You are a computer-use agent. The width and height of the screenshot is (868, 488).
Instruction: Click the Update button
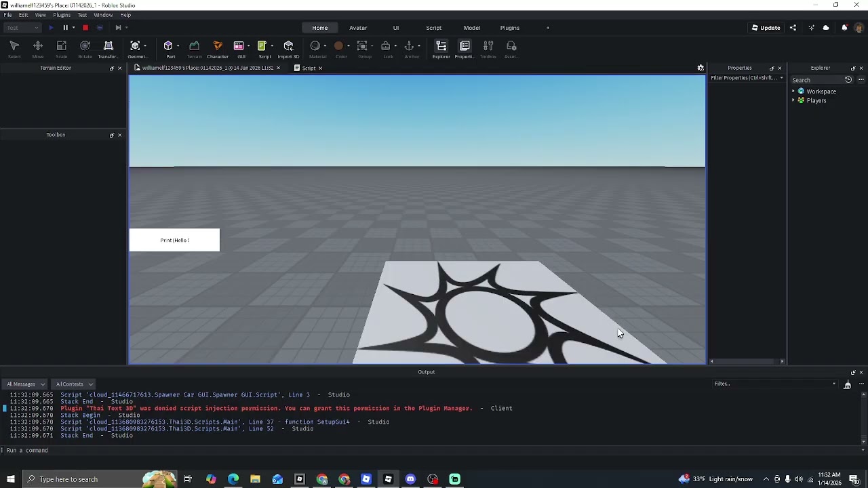(x=766, y=28)
